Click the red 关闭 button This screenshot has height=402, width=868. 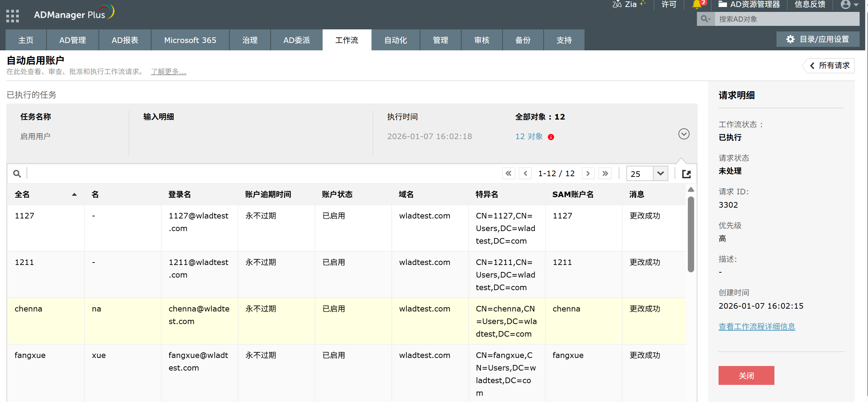[x=746, y=375]
